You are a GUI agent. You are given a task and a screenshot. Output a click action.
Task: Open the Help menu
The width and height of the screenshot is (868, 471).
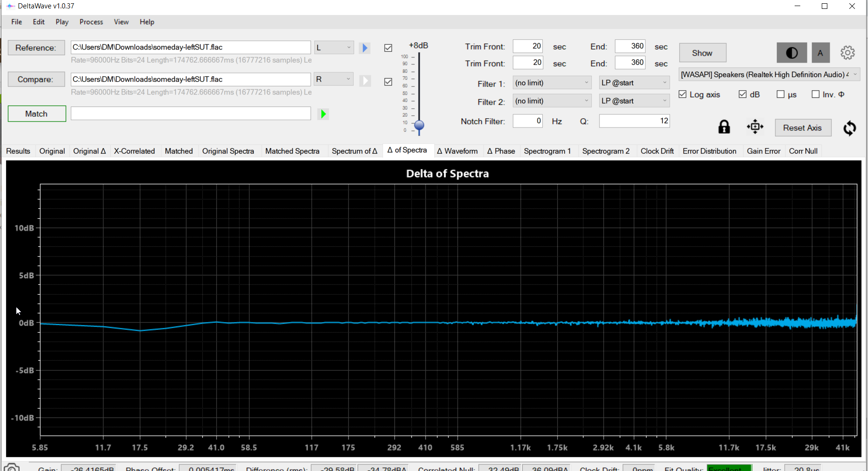point(147,22)
